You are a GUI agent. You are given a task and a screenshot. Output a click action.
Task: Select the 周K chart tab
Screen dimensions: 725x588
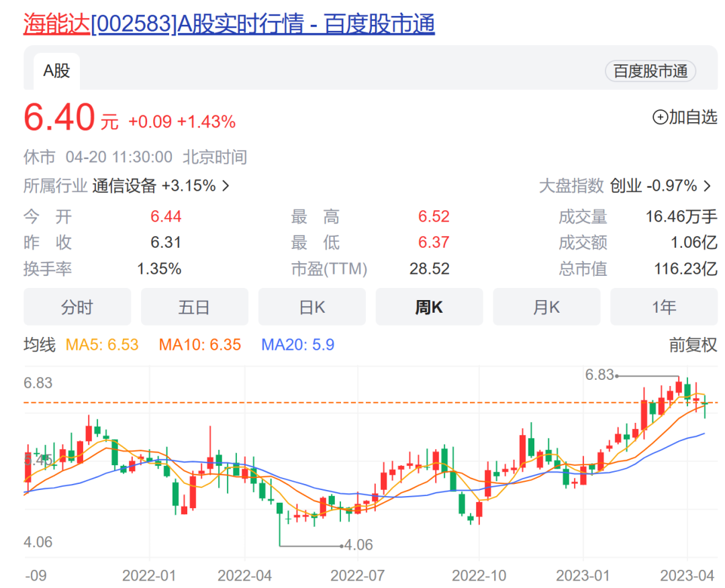(x=429, y=307)
